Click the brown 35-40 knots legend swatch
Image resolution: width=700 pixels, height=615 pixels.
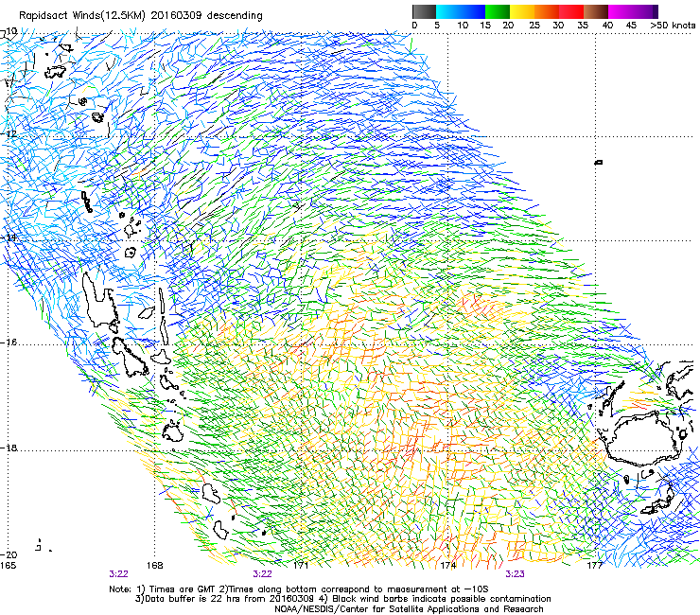pyautogui.click(x=596, y=11)
